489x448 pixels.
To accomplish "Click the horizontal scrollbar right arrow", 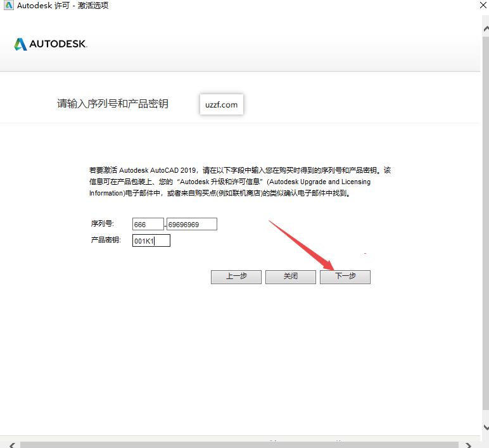I will coord(469,444).
